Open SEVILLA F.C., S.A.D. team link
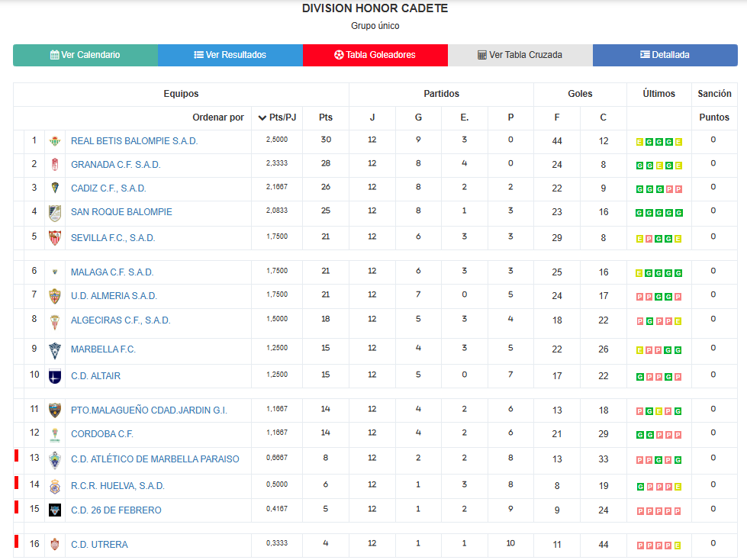The width and height of the screenshot is (747, 560). coord(113,237)
